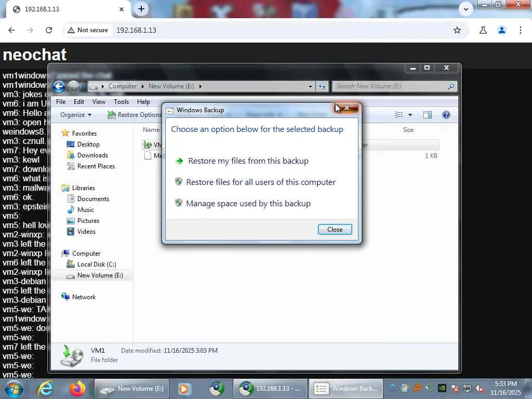Screen dimensions: 532x399
Task: Switch to Windows Backup taskbar button
Action: click(345, 389)
